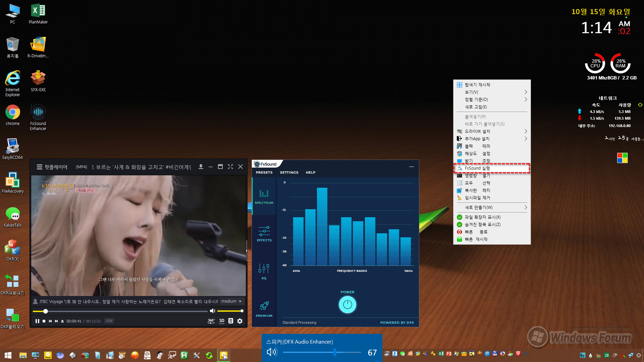Select 새로 고침(E) in context menu

click(492, 107)
